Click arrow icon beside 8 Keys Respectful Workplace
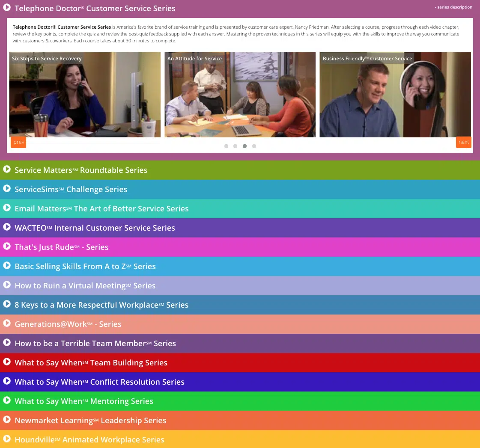 [7, 304]
